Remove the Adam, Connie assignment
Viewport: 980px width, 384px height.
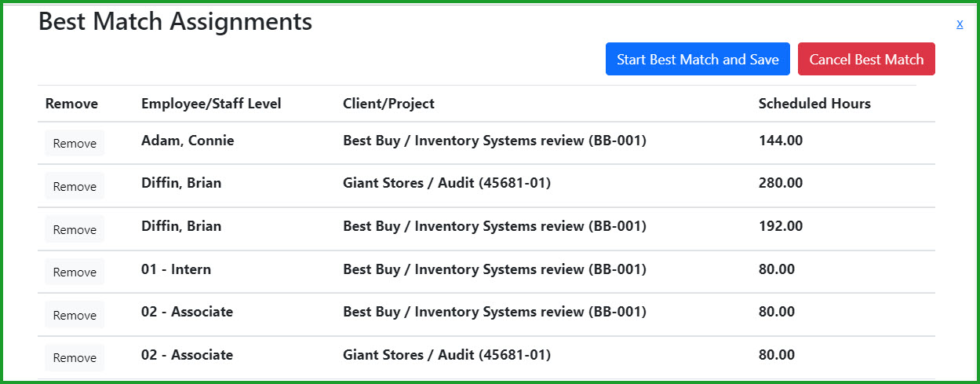click(x=75, y=144)
